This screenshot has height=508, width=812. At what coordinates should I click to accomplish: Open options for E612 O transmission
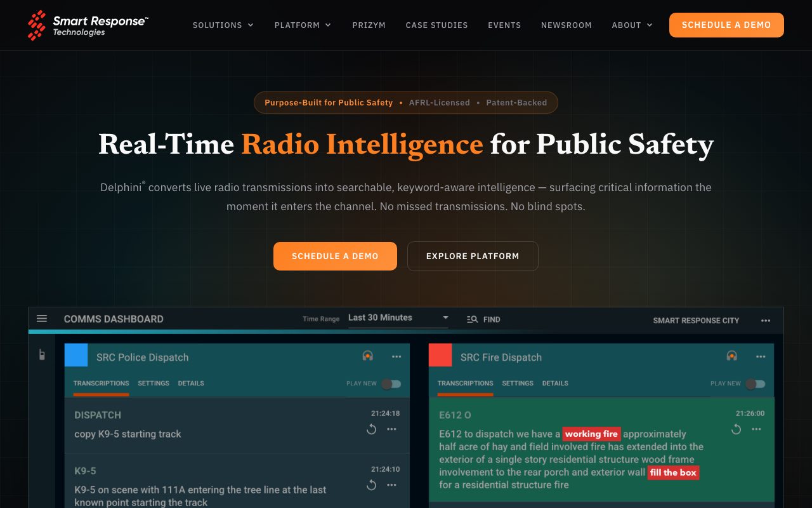point(756,429)
